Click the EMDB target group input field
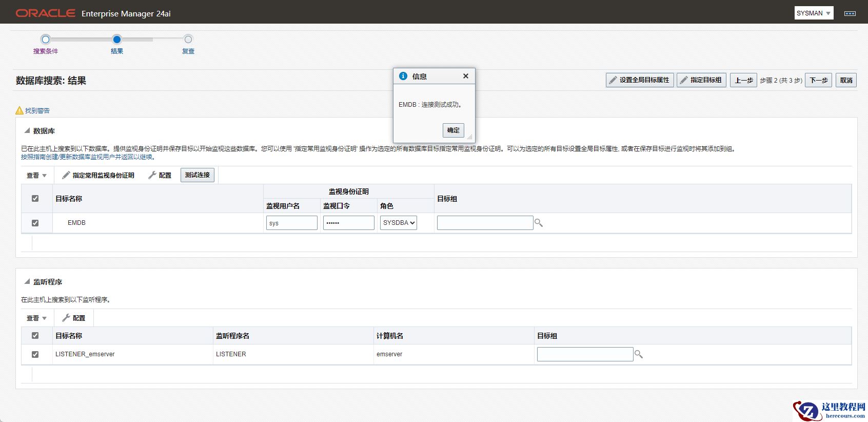The height and width of the screenshot is (422, 868). click(x=485, y=223)
